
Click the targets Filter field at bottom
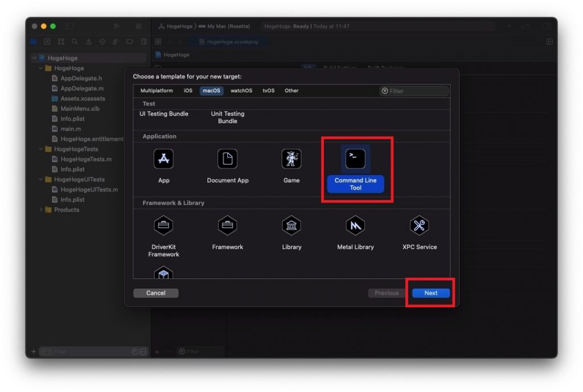[x=201, y=352]
